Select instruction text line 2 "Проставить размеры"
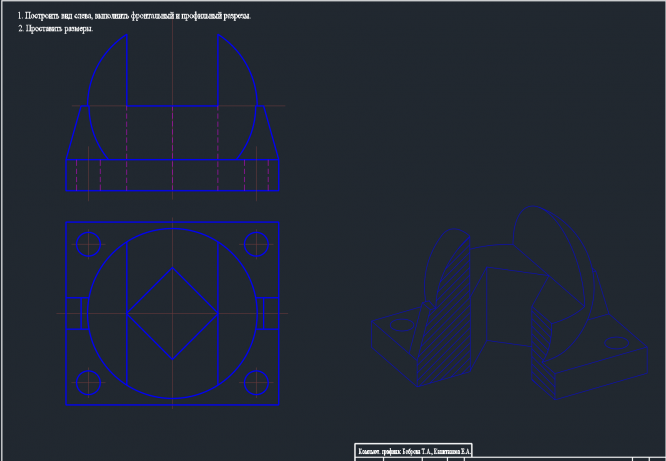666x461 pixels. coord(55,28)
